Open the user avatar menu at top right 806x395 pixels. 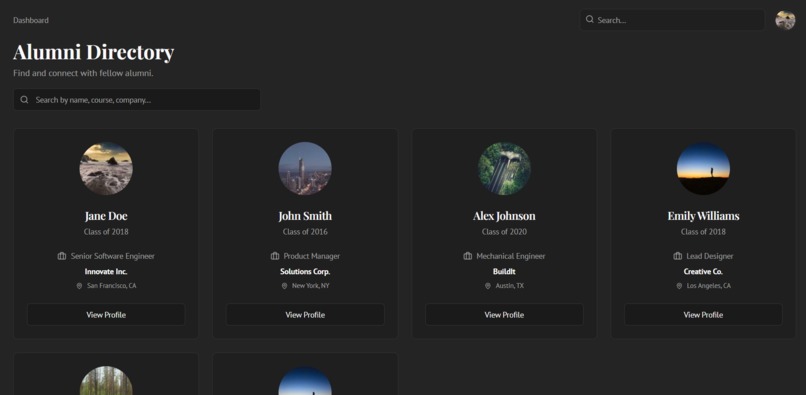[x=785, y=20]
